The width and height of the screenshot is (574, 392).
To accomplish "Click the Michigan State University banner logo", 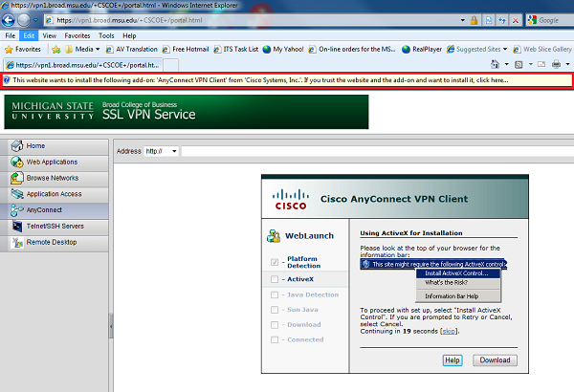I will tap(53, 111).
